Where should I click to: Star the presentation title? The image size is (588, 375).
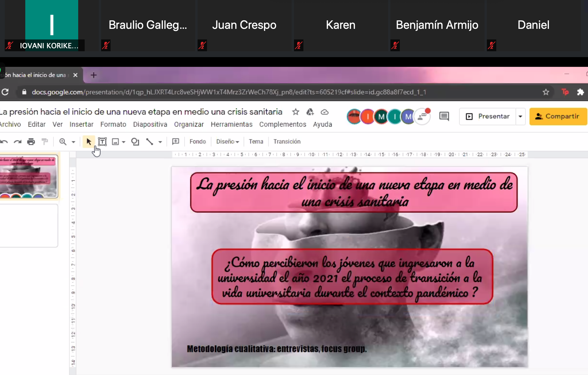[295, 112]
